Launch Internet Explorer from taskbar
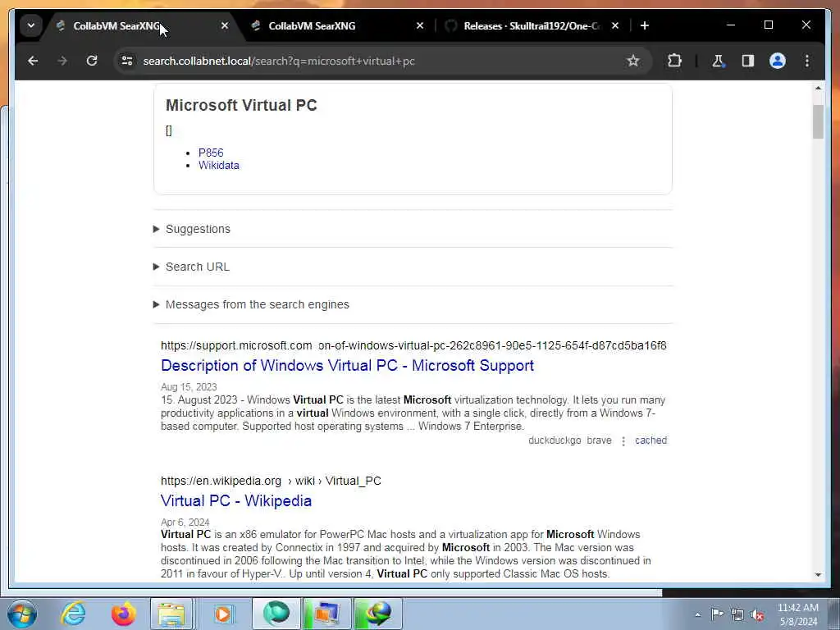840x630 pixels. pyautogui.click(x=73, y=614)
